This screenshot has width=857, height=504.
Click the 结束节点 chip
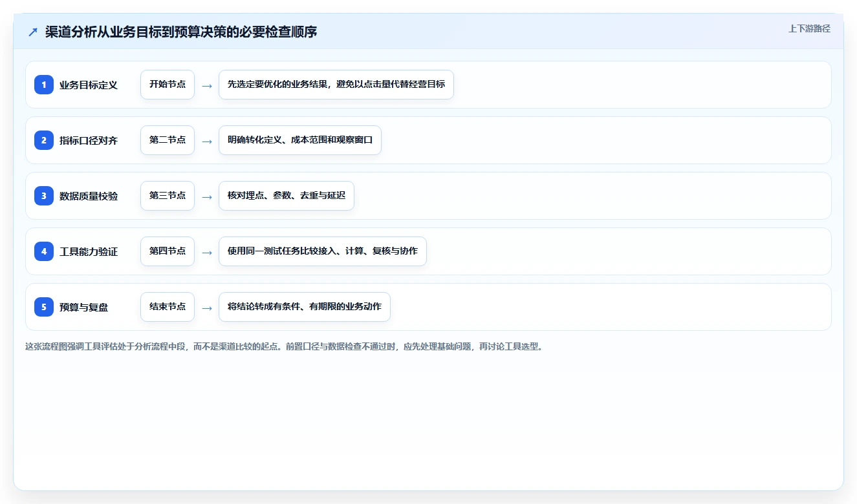tap(168, 307)
